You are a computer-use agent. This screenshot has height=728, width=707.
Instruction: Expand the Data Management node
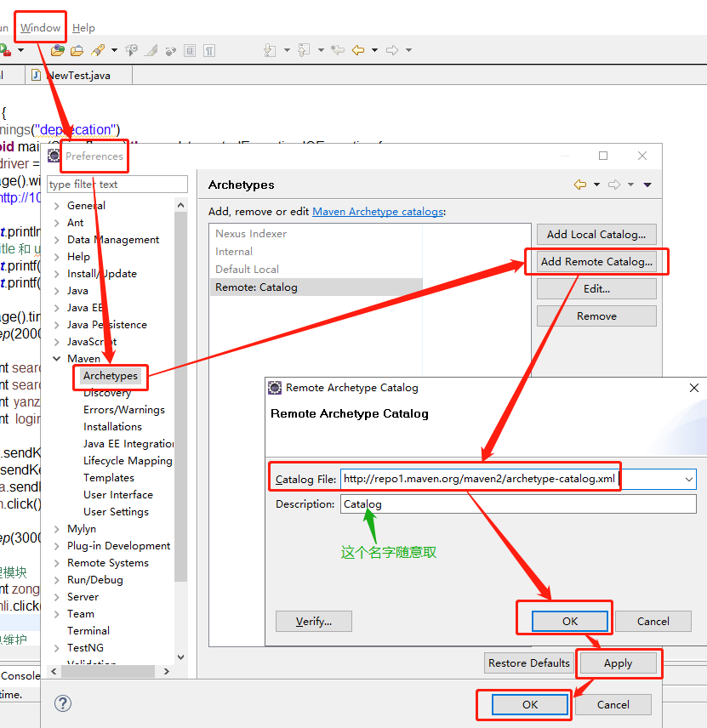pos(57,240)
